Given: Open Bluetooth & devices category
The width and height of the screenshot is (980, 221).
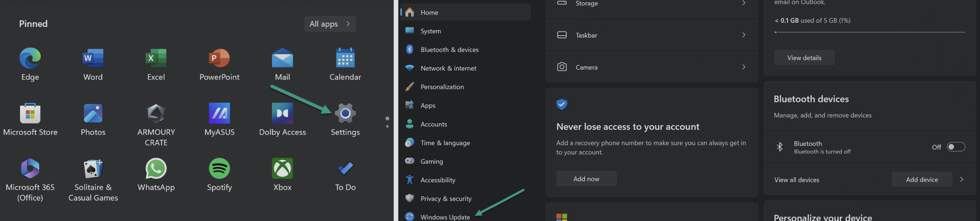Looking at the screenshot, I should coord(465,50).
